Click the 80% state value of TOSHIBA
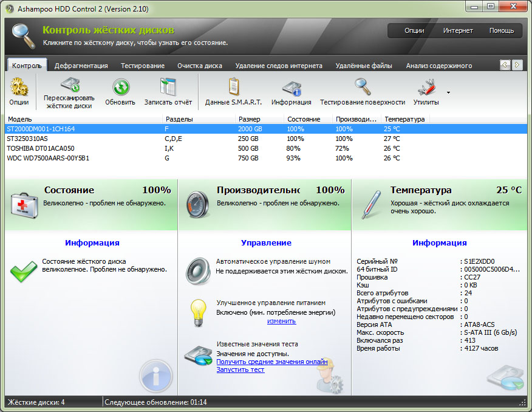The height and width of the screenshot is (412, 532). click(x=293, y=148)
